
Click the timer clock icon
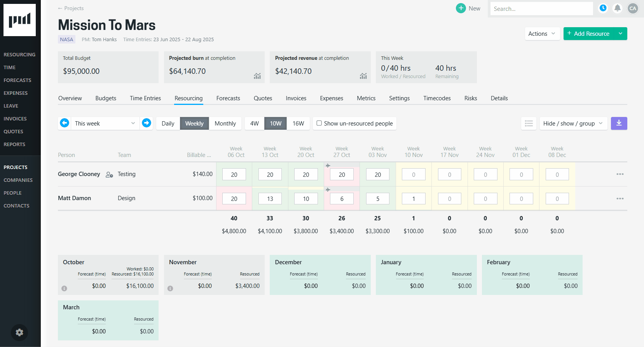(603, 8)
